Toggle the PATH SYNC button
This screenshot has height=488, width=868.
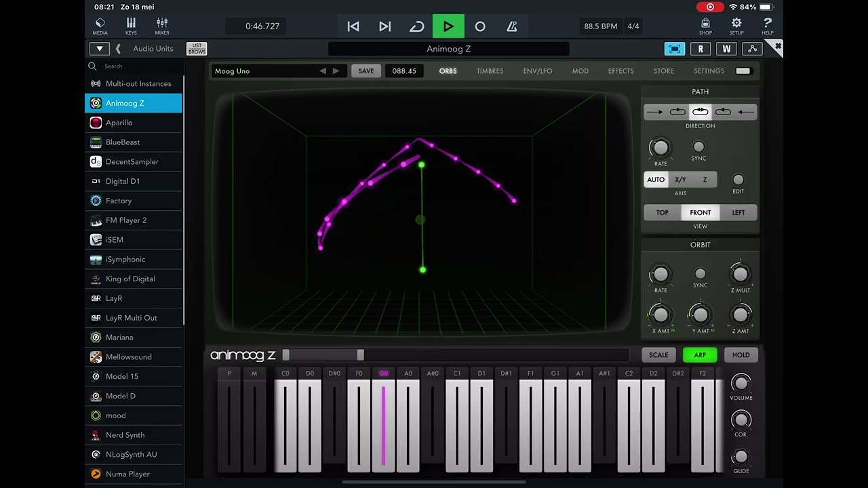(x=698, y=146)
